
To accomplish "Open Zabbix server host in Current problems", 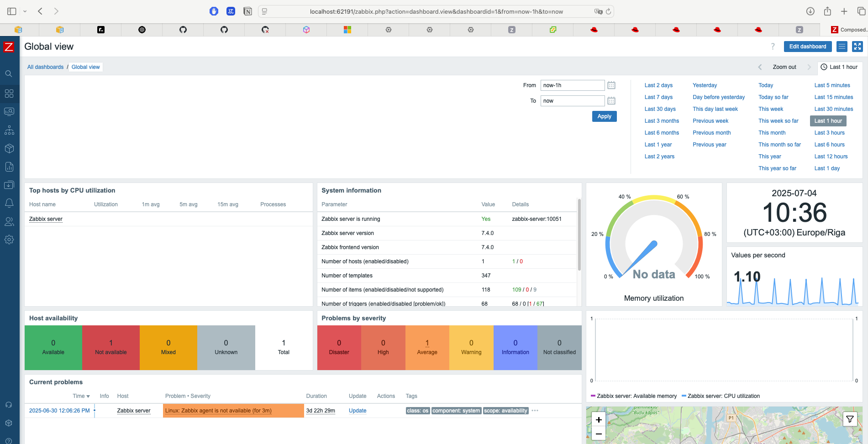I will [x=133, y=411].
